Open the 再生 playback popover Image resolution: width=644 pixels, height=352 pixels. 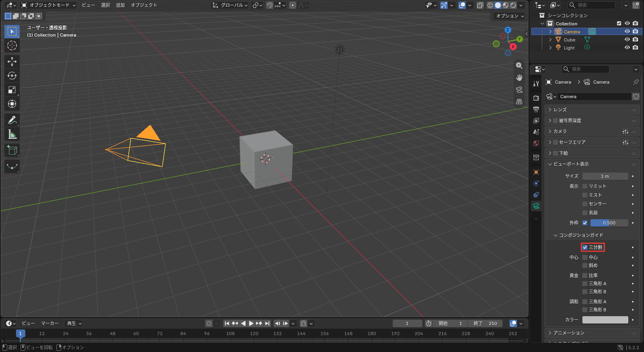[74, 323]
